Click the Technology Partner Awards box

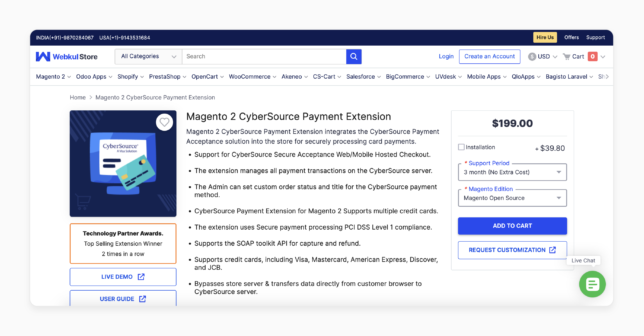coord(123,243)
